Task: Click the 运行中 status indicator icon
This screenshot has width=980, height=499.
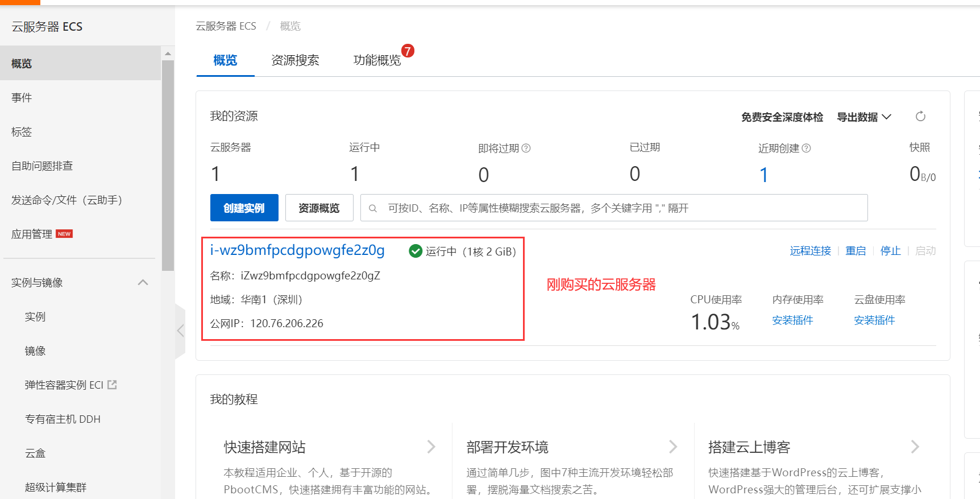Action: coord(416,251)
